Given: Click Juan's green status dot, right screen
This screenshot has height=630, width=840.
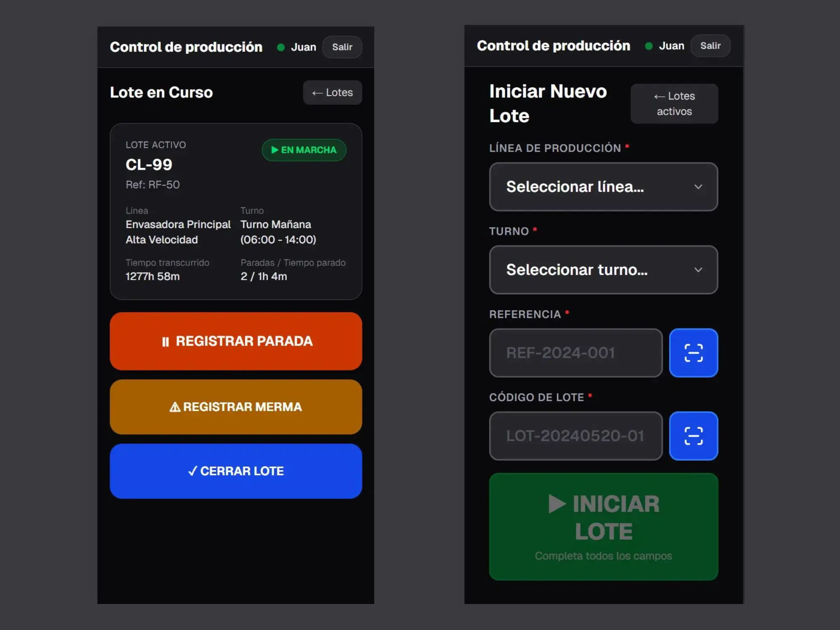Looking at the screenshot, I should coord(648,46).
